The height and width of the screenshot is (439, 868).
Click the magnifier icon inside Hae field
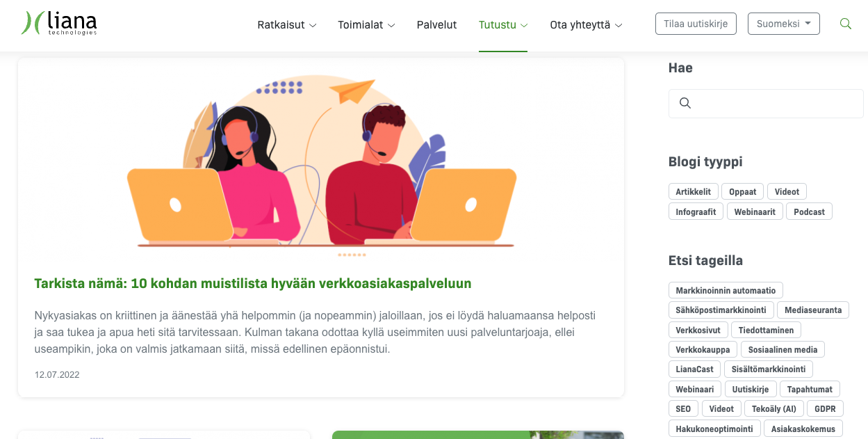685,103
